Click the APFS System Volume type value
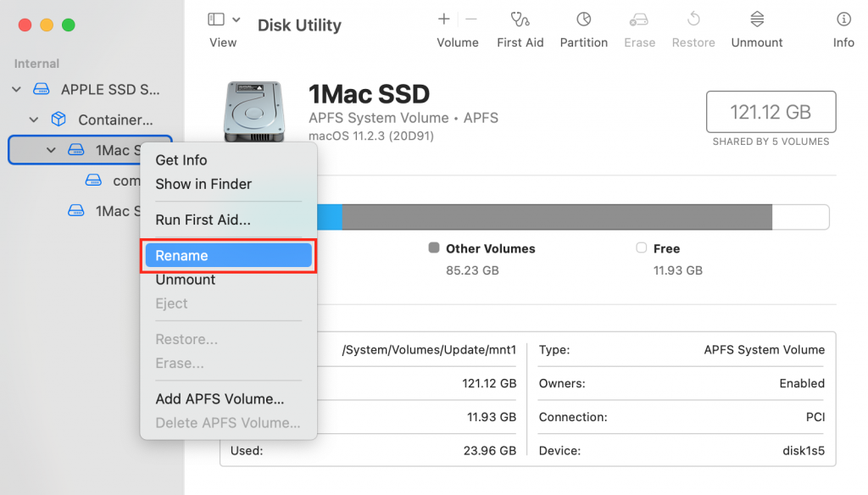This screenshot has width=868, height=495. coord(764,350)
